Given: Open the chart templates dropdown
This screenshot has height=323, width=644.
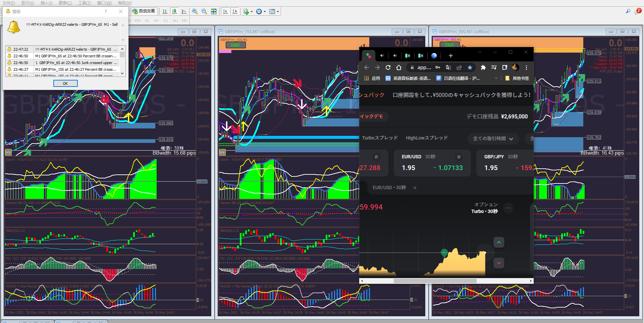Looking at the screenshot, I should [274, 11].
